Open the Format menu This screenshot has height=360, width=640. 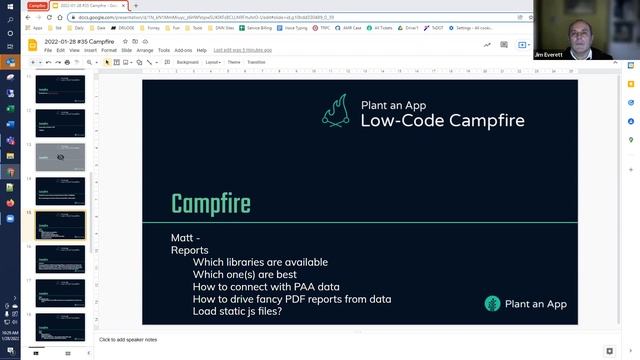click(109, 50)
